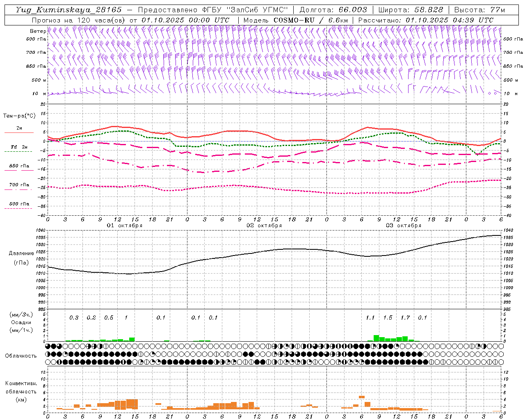Viewport: 525px width, 420px height.
Task: Click the Конвективн. panel label
Action: pyautogui.click(x=21, y=383)
